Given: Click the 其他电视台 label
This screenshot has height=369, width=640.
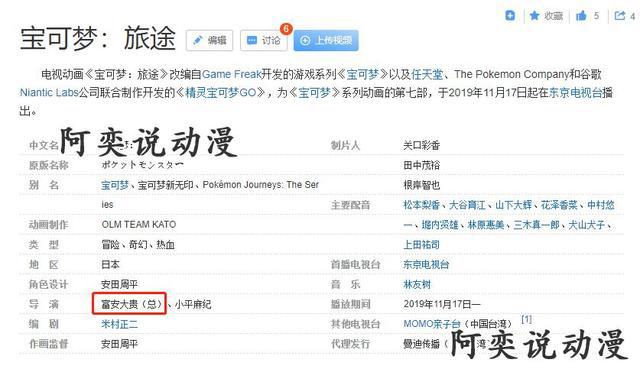Looking at the screenshot, I should click(355, 324).
